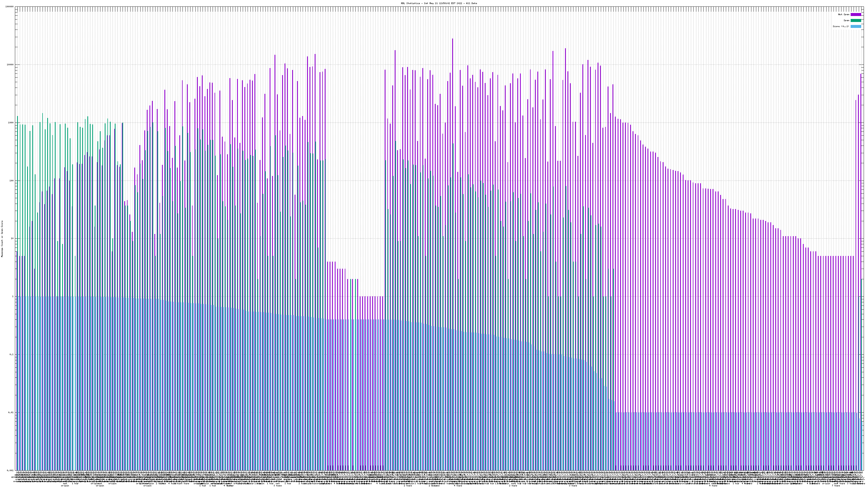Click the 0.001 y-axis tick label

point(11,470)
